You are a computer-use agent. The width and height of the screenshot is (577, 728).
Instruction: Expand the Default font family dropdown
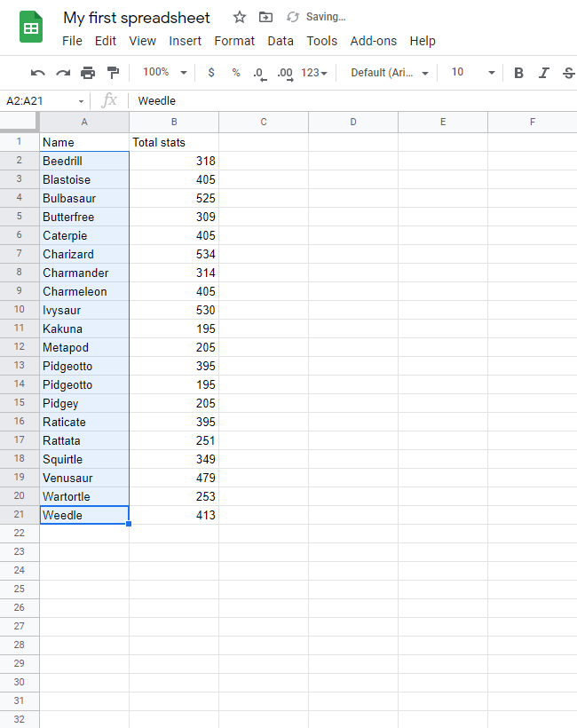click(390, 73)
